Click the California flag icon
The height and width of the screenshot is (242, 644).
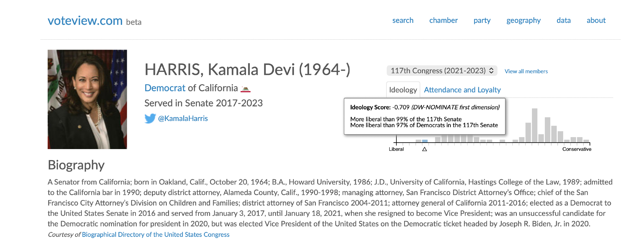(245, 89)
